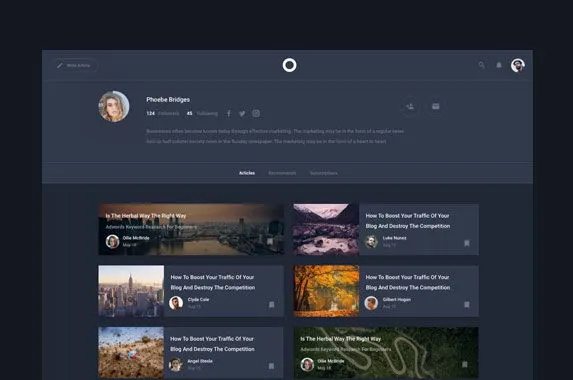Open Clyde Cole's Boost Your Traffic title
573x380 pixels.
tap(213, 282)
